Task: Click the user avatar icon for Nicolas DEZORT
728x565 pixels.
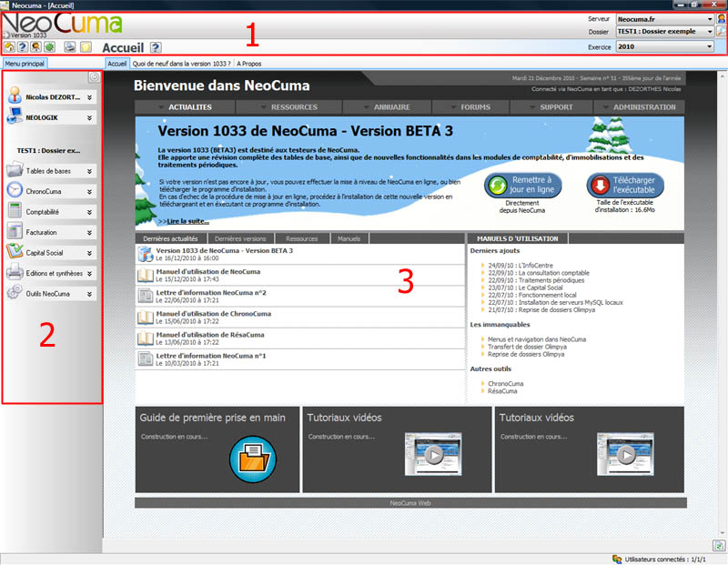Action: pyautogui.click(x=15, y=96)
